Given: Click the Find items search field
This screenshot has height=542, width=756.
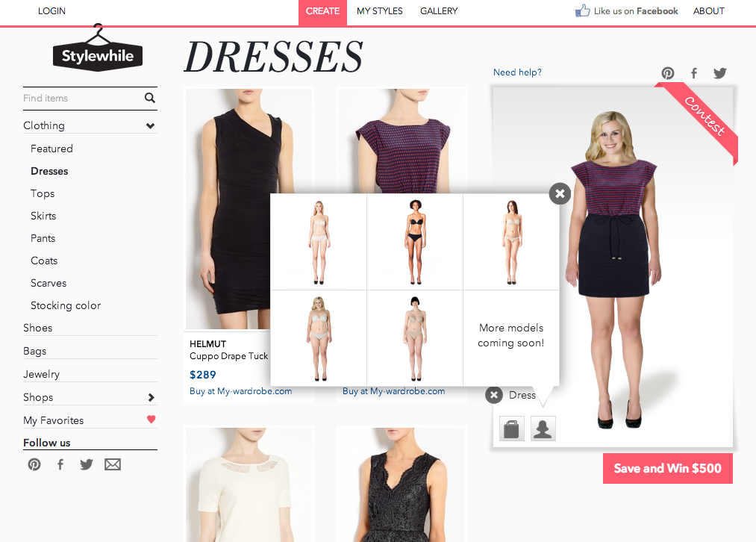Looking at the screenshot, I should click(x=81, y=98).
